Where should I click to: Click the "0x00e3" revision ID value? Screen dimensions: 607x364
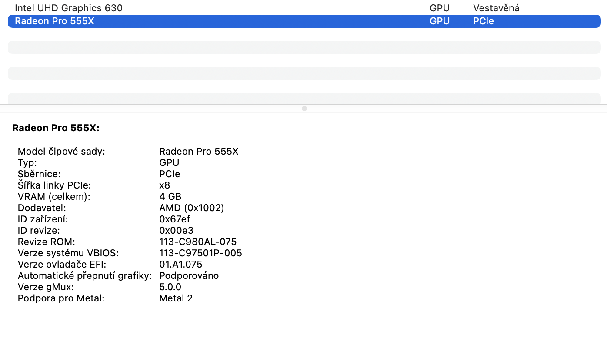pyautogui.click(x=177, y=231)
